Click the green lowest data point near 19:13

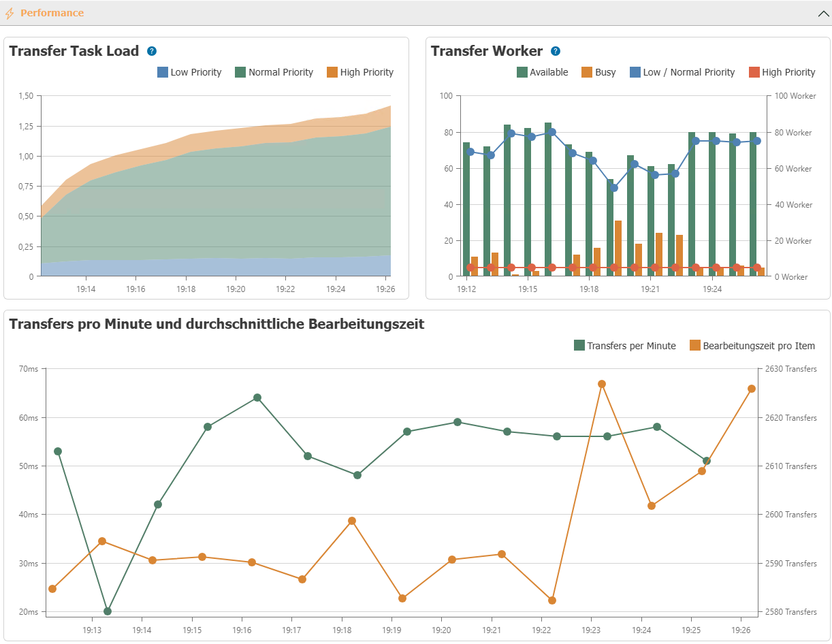point(108,611)
